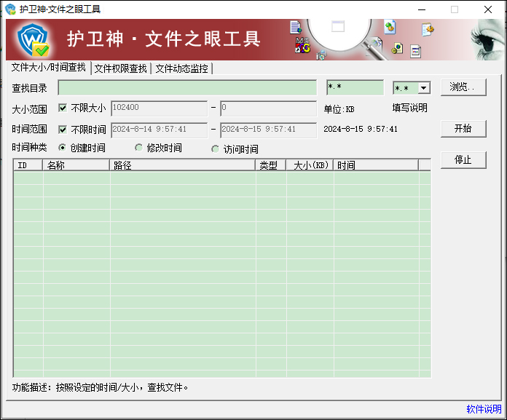Uncheck the 不限时间 checkbox

point(63,130)
